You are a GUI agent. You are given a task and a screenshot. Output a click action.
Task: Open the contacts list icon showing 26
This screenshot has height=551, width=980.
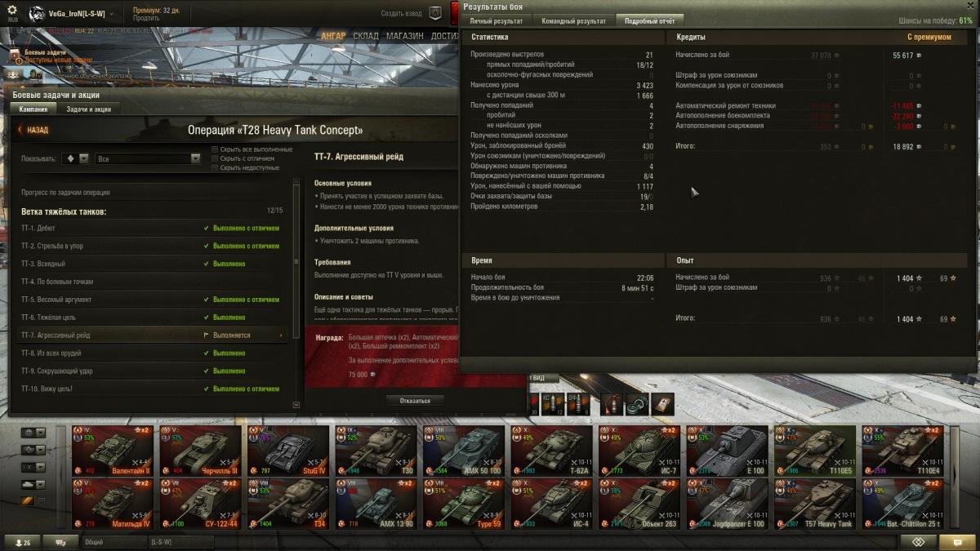click(21, 542)
